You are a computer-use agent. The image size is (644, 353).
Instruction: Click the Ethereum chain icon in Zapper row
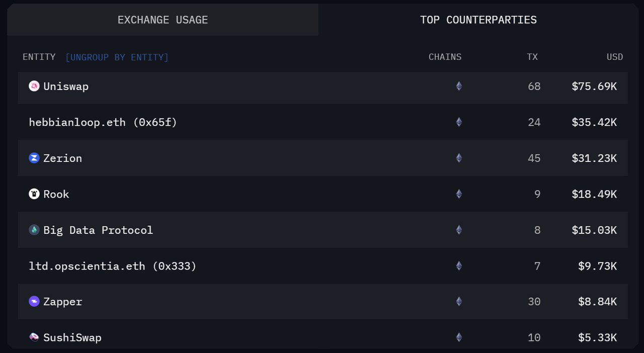coord(459,302)
